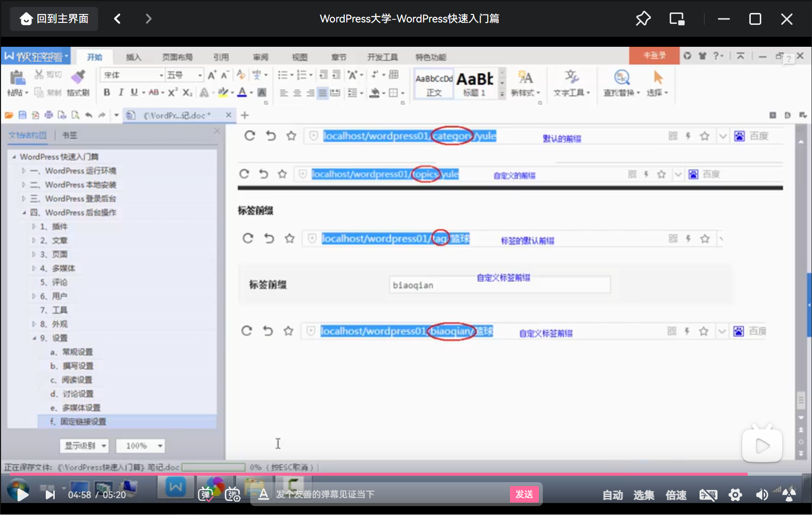812x515 pixels.
Task: Go back with the left arrow
Action: pos(117,19)
